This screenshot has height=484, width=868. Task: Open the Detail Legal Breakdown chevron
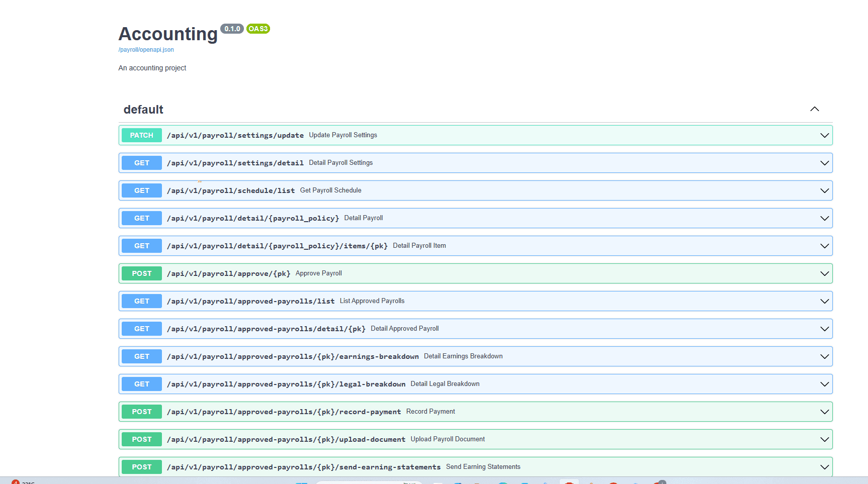coord(824,384)
